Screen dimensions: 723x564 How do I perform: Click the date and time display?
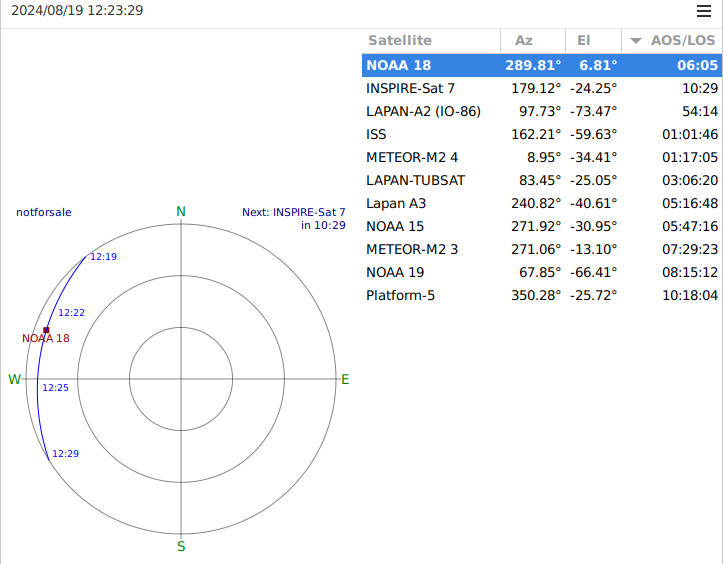tap(77, 10)
